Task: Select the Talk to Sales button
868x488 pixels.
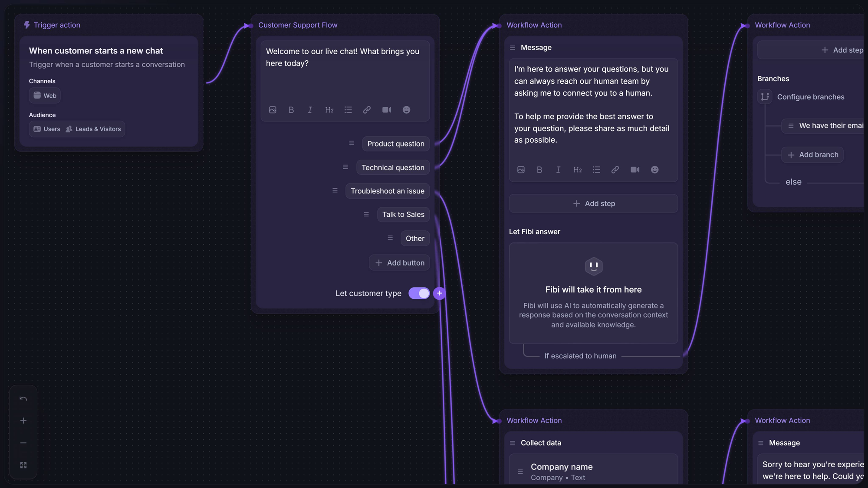Action: (x=403, y=214)
